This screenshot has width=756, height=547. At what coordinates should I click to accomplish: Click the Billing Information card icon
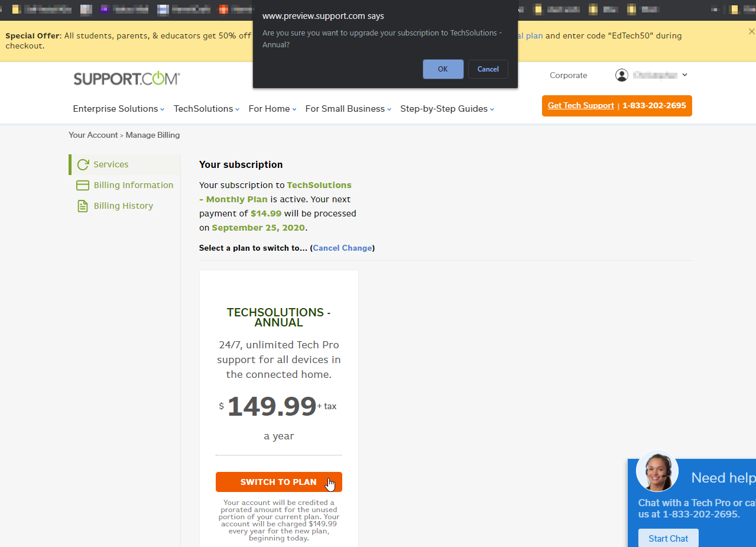click(x=83, y=186)
